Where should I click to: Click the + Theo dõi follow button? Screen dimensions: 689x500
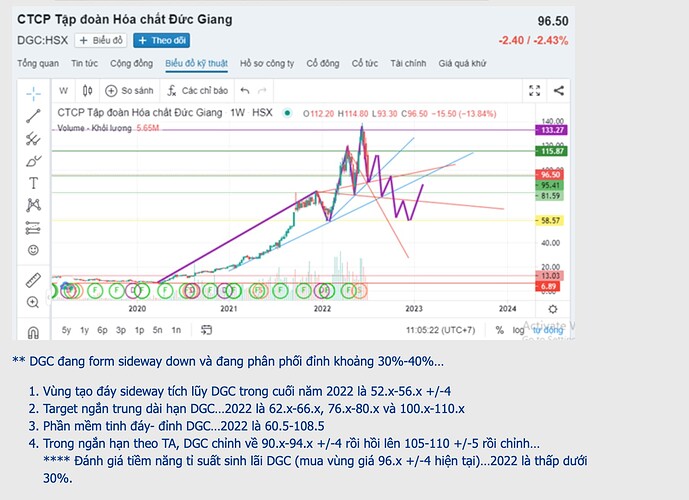point(162,40)
